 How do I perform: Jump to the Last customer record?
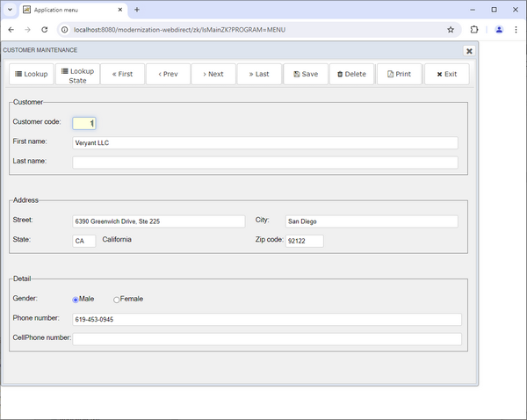(x=258, y=74)
